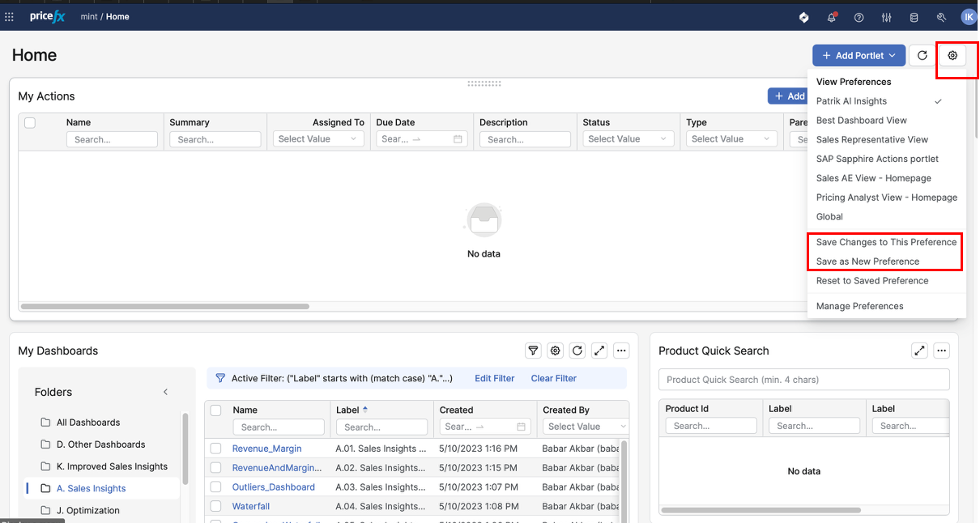The image size is (980, 523).
Task: Click the Clear Filter link
Action: point(553,378)
